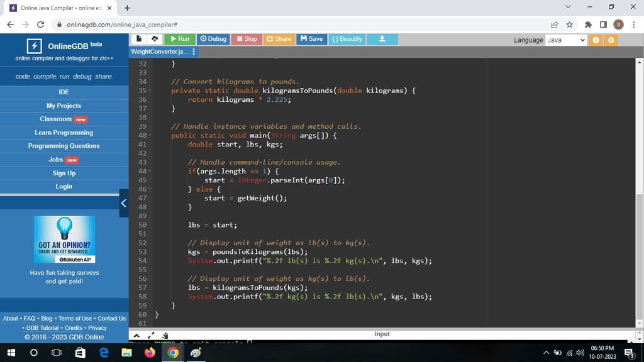Screen dimensions: 644x362
Task: Go to Classroom in the sidebar
Action: pyautogui.click(x=64, y=119)
